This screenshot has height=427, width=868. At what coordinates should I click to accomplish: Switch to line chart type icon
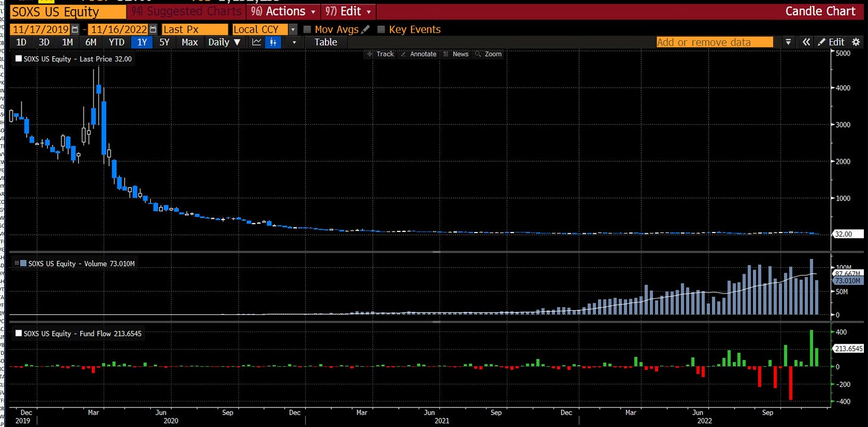257,42
